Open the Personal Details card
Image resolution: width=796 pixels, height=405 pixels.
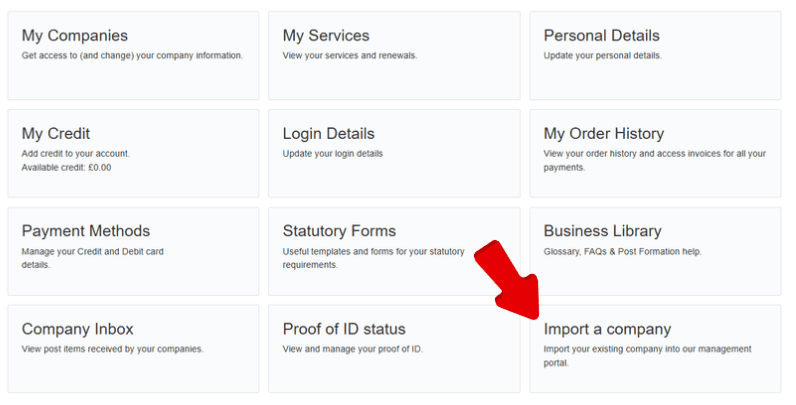[655, 56]
